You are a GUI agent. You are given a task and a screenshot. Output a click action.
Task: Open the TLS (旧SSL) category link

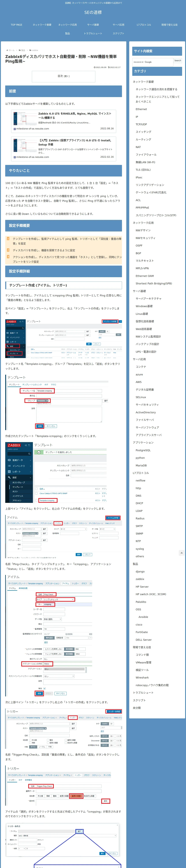tap(143, 170)
